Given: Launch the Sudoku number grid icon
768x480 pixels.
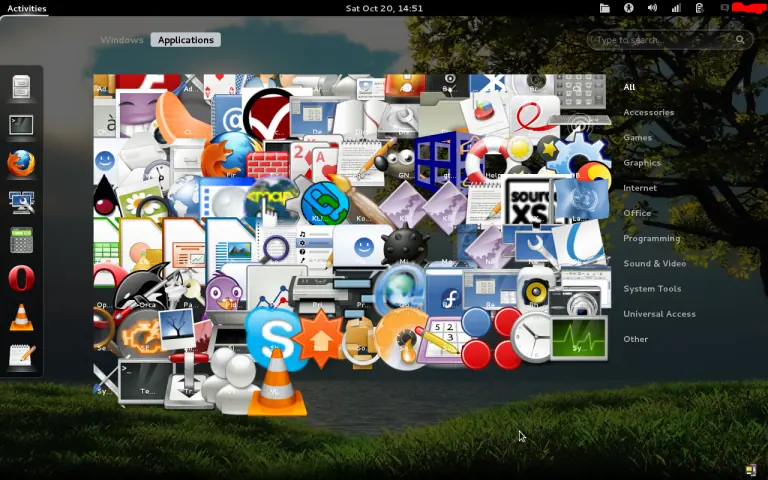Looking at the screenshot, I should click(x=441, y=339).
